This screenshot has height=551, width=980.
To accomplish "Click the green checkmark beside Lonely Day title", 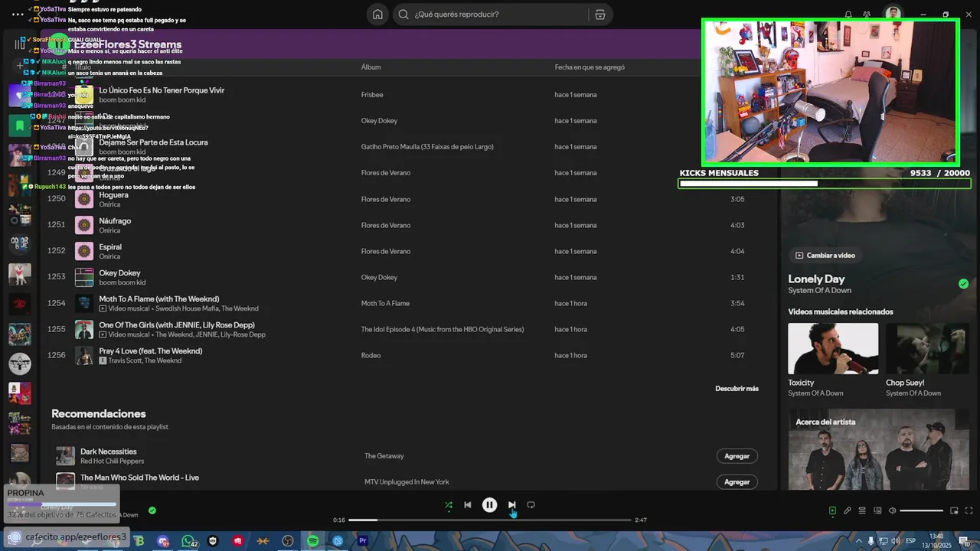I will click(x=963, y=284).
